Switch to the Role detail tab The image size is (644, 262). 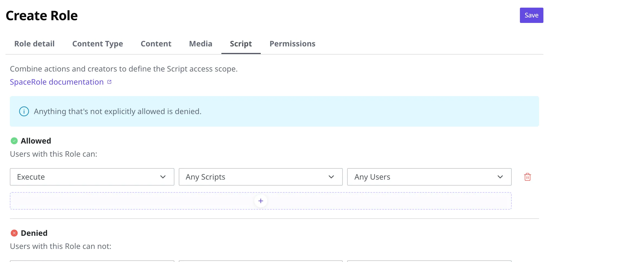click(x=34, y=44)
